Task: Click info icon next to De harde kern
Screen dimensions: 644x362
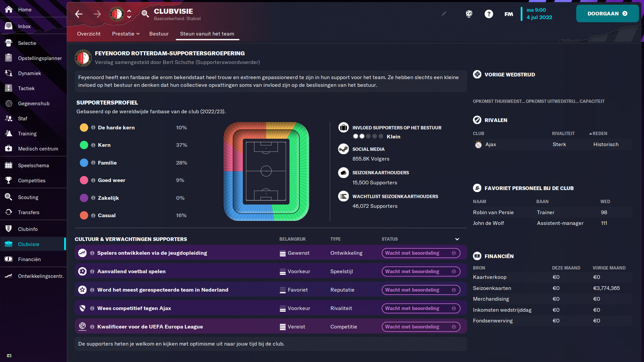Action: (93, 127)
